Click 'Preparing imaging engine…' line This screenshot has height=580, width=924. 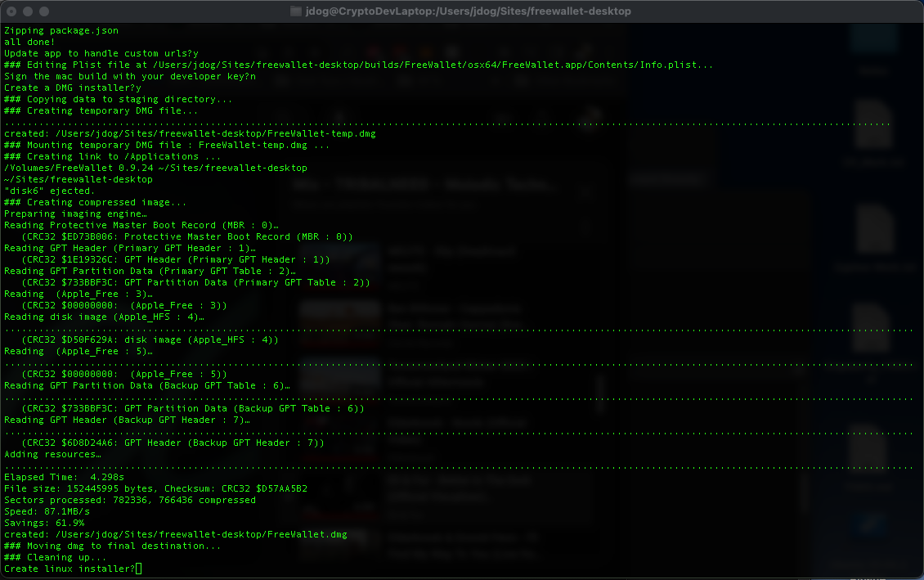point(75,214)
